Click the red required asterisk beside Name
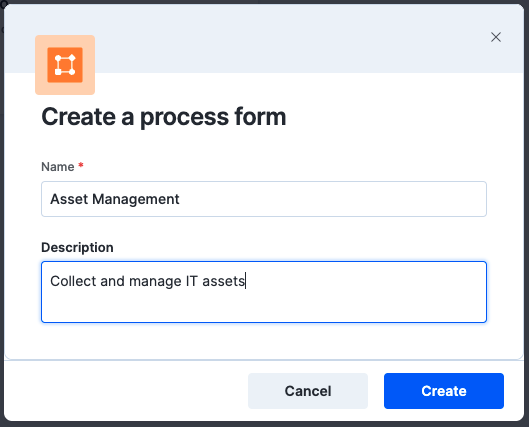The width and height of the screenshot is (529, 427). click(x=81, y=166)
